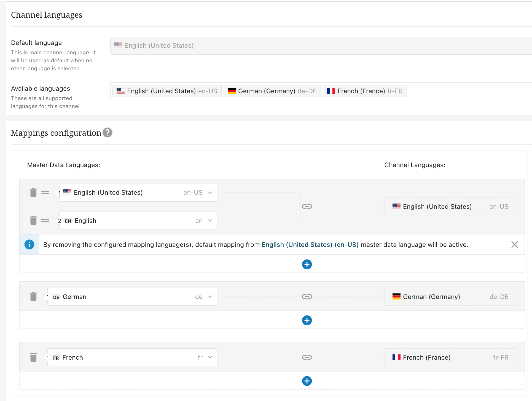Expand the German de language dropdown

coord(210,296)
